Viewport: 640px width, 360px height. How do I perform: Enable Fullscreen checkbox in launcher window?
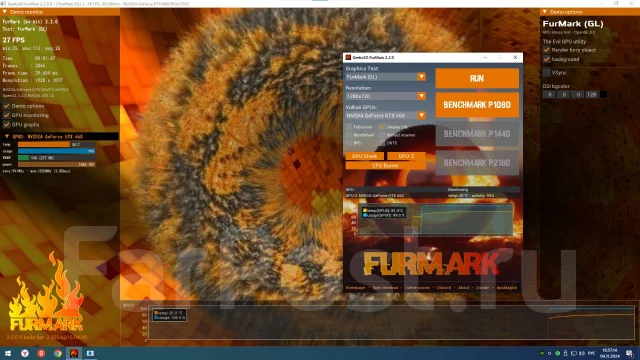[349, 127]
